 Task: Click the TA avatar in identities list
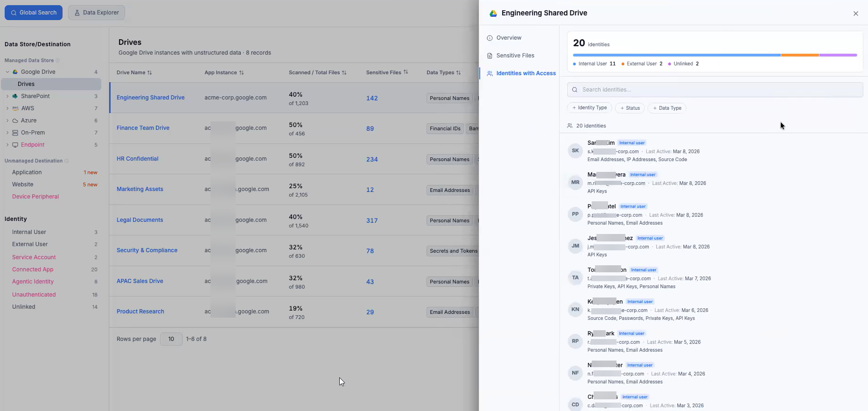click(575, 278)
